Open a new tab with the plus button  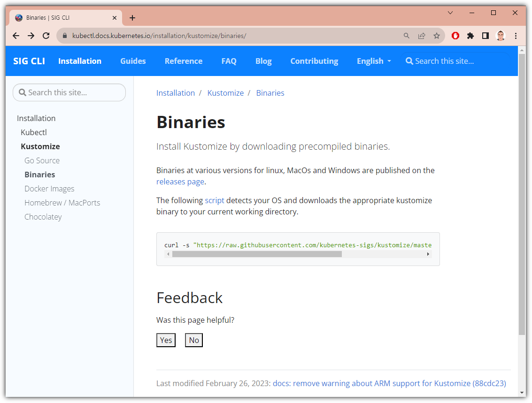pos(132,18)
